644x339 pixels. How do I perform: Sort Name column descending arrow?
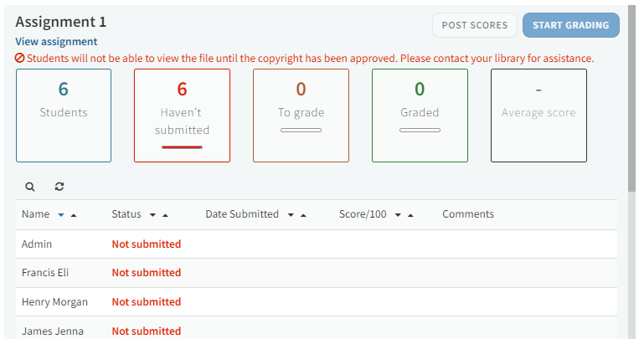click(x=61, y=215)
